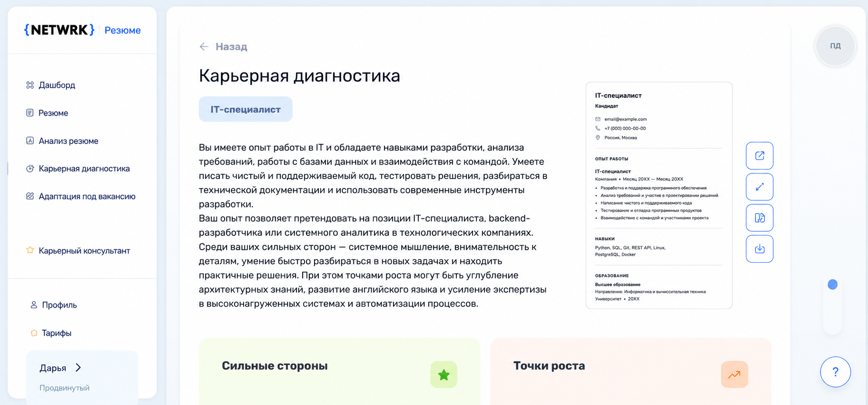Click the IT-специалист tag button
The height and width of the screenshot is (405, 868).
(x=245, y=109)
